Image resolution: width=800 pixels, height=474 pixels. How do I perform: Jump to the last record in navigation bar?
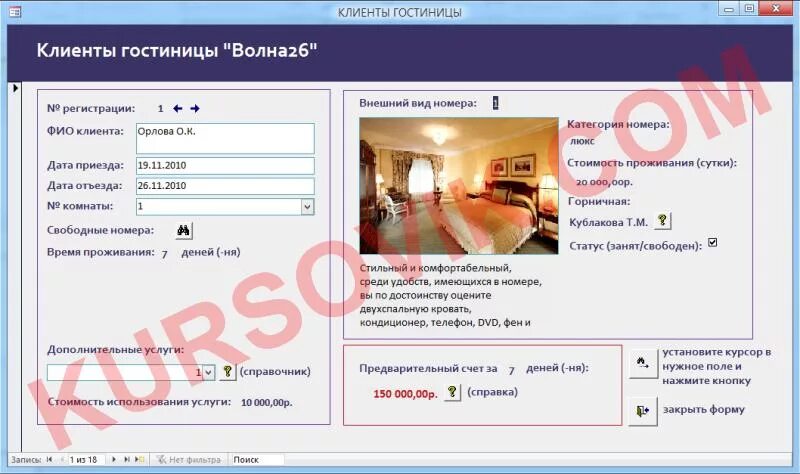(x=127, y=460)
